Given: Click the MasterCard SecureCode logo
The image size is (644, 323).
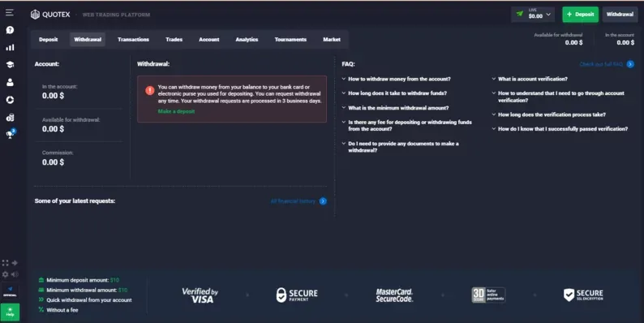Looking at the screenshot, I should click(394, 295).
